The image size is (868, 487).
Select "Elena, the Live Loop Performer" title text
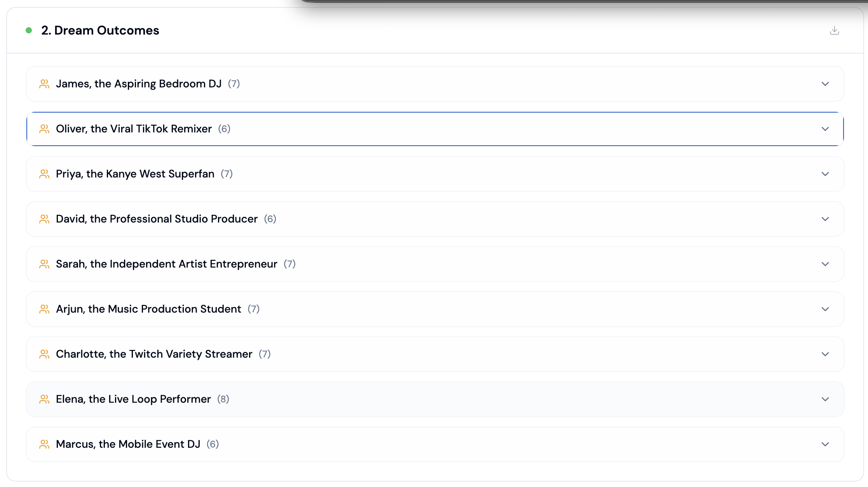pos(133,399)
